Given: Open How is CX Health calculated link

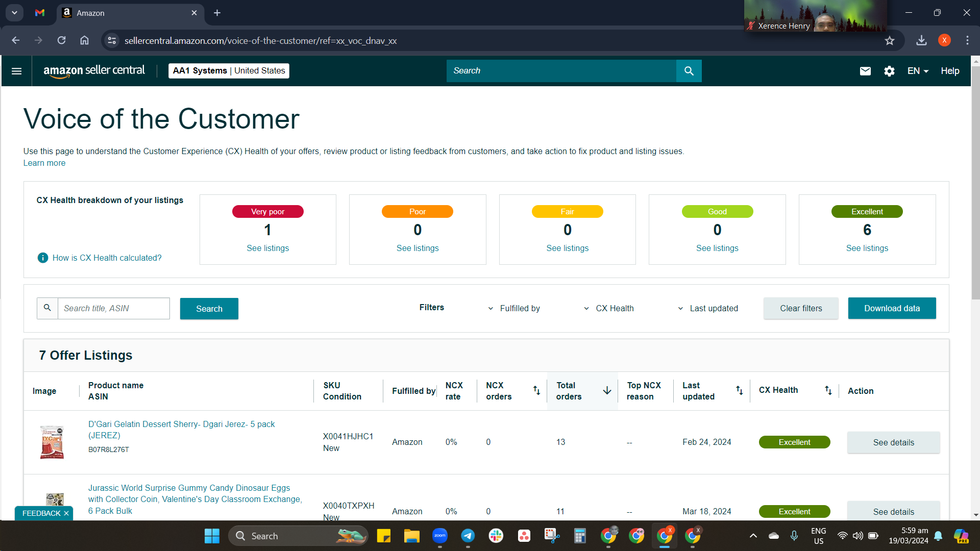Looking at the screenshot, I should [107, 258].
